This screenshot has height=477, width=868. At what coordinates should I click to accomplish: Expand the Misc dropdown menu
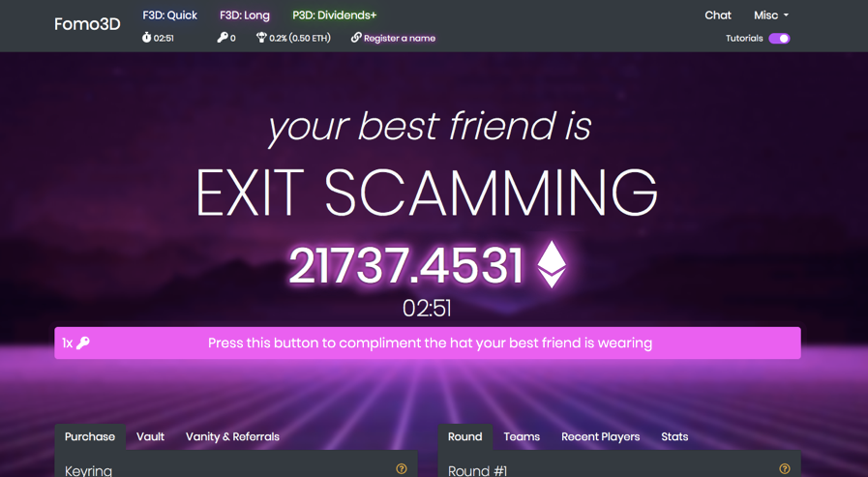(771, 15)
